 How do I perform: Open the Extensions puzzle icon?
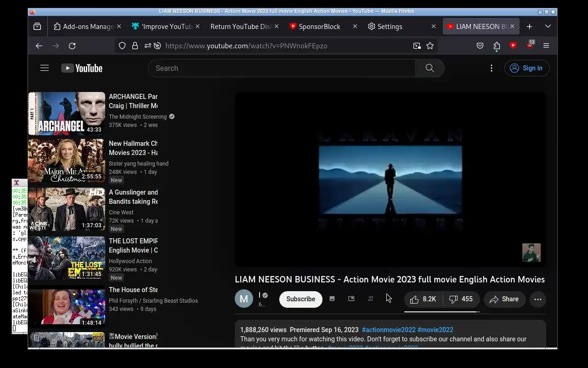tap(497, 46)
